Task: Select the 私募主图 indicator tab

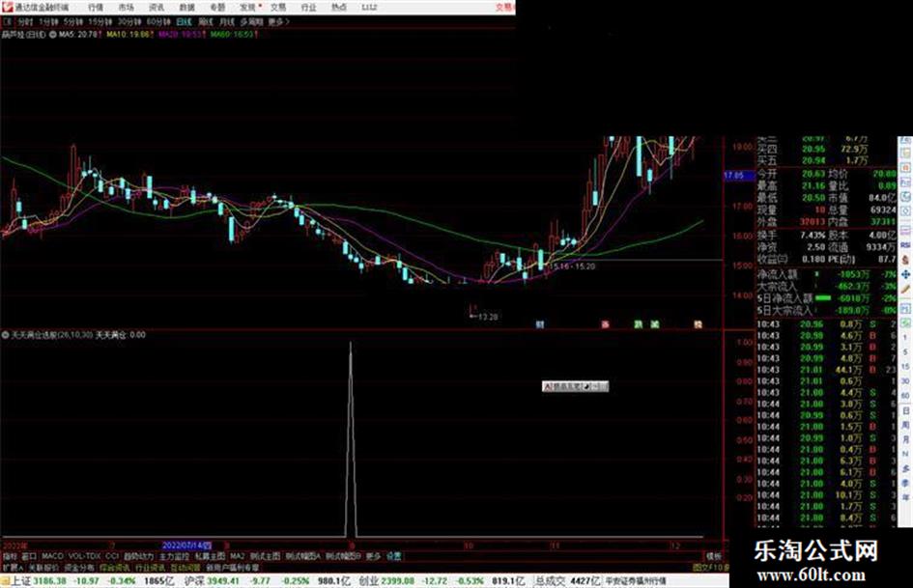Action: click(x=210, y=556)
